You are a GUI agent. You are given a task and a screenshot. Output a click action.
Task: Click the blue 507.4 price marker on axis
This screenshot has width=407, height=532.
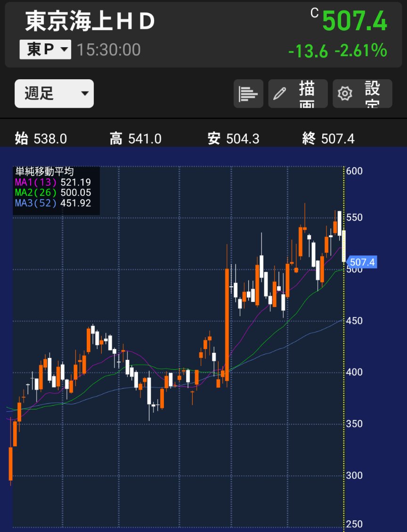(x=362, y=262)
